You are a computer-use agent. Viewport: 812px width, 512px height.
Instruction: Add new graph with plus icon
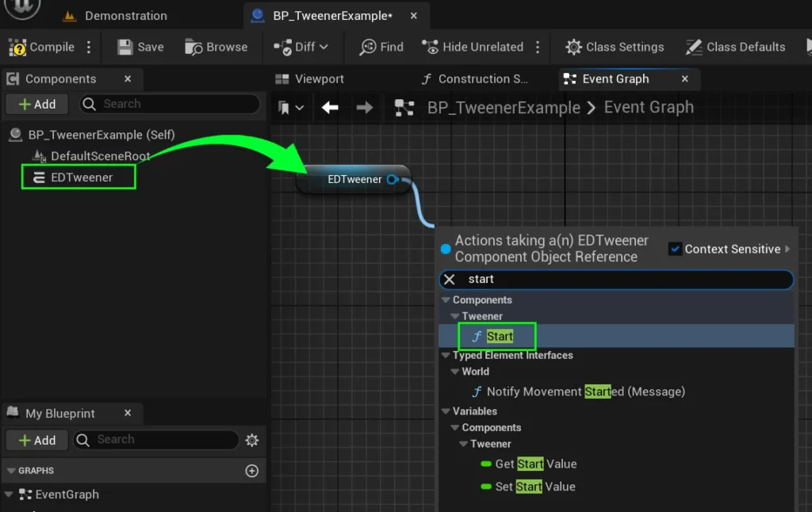coord(252,471)
